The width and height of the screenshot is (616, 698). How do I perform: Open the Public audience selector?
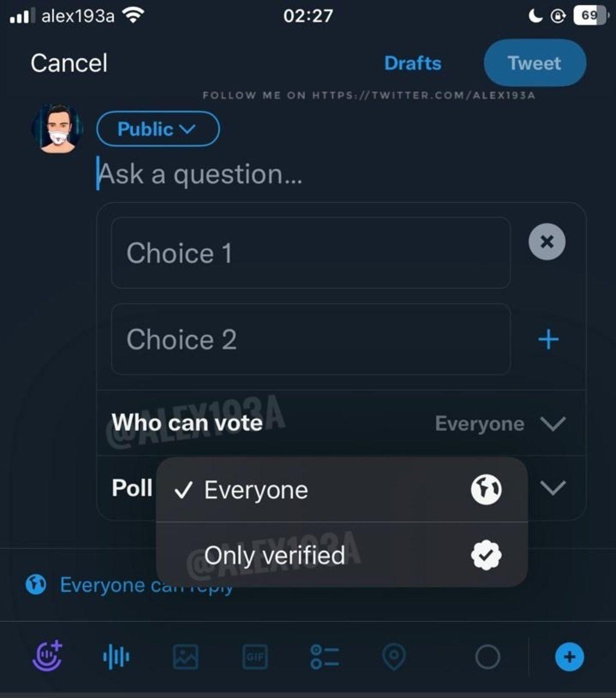(158, 129)
